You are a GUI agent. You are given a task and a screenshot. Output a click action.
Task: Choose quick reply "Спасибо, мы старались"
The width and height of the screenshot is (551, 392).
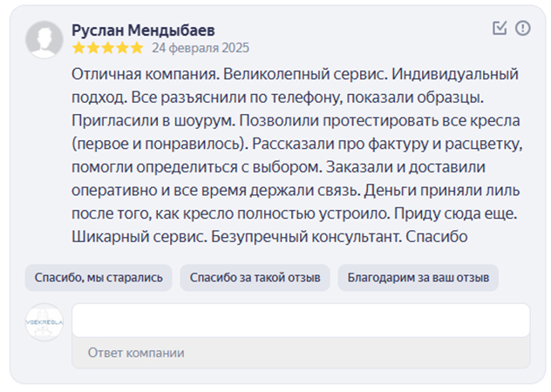click(99, 278)
